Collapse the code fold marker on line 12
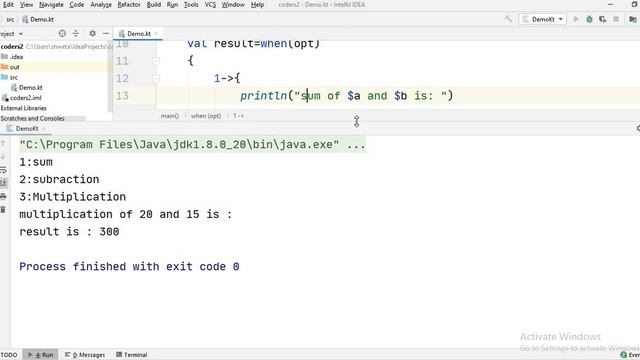 pos(156,78)
